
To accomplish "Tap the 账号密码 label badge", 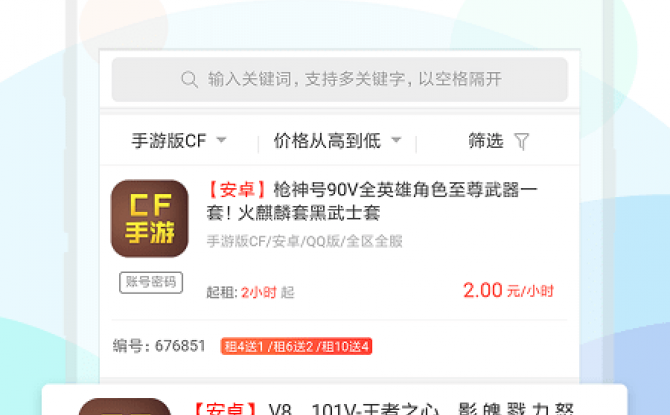I will point(151,283).
